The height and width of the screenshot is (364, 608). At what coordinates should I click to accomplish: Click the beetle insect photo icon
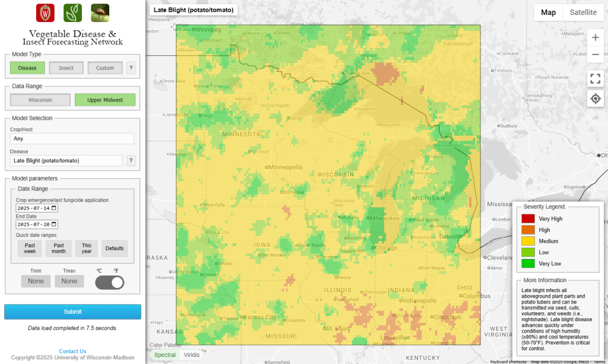click(x=99, y=12)
